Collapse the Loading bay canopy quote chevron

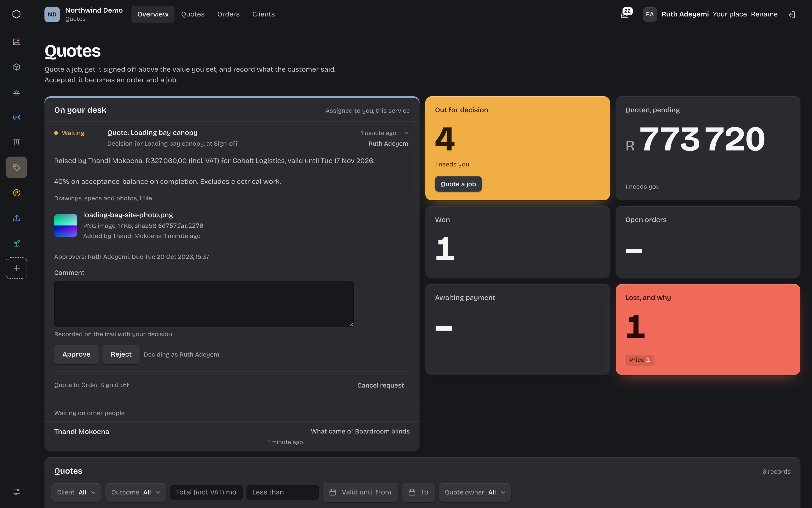[x=406, y=133]
